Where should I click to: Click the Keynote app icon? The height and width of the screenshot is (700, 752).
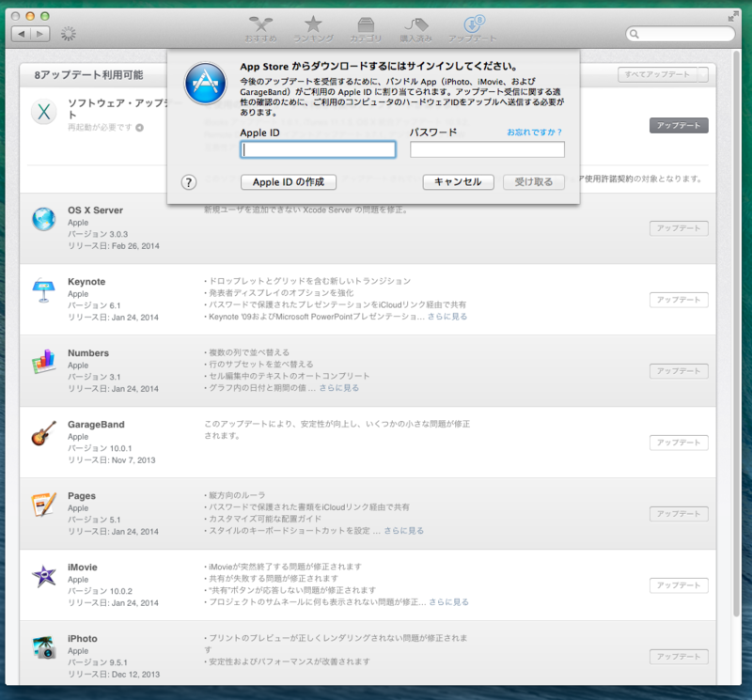point(43,290)
